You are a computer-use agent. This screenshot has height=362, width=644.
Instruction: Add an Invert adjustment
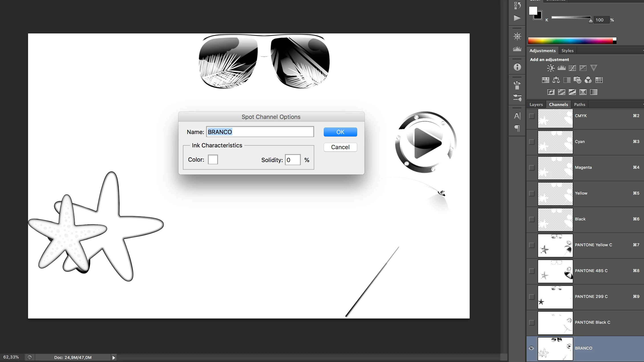tap(551, 92)
